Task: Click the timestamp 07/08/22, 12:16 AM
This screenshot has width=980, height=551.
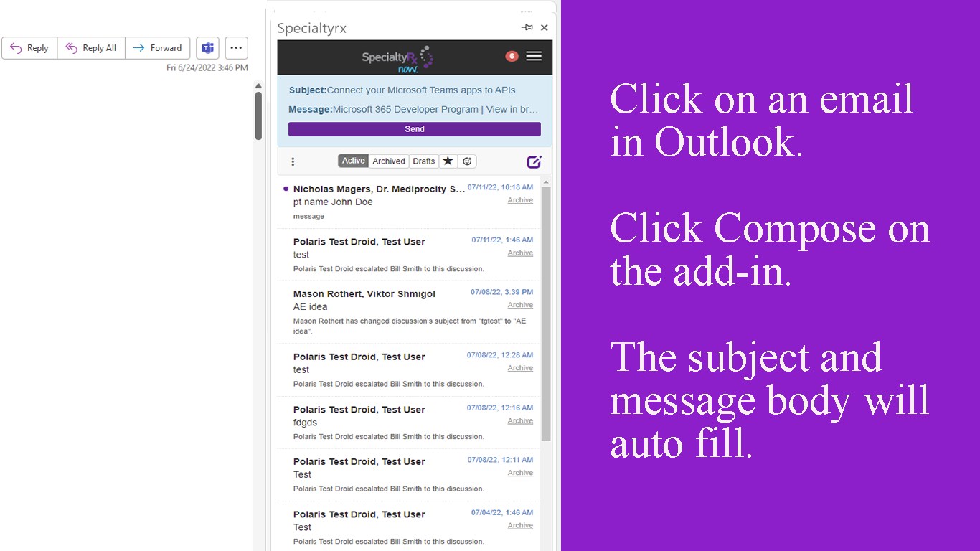Action: [x=500, y=408]
